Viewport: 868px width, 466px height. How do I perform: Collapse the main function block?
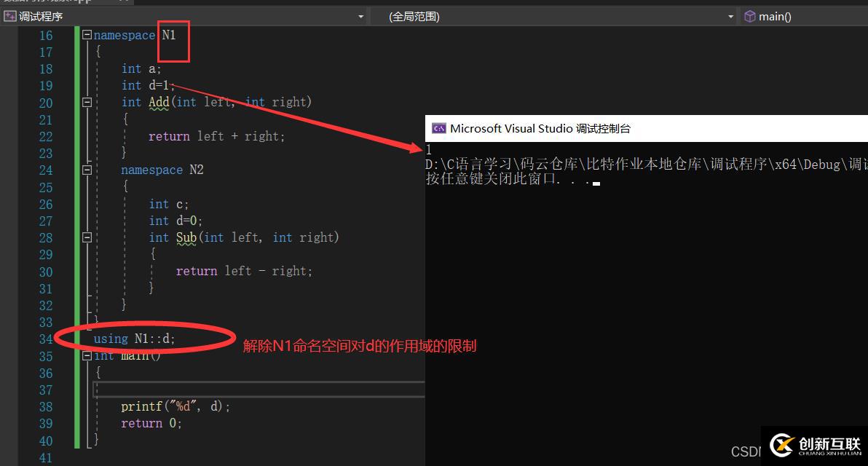click(x=87, y=356)
